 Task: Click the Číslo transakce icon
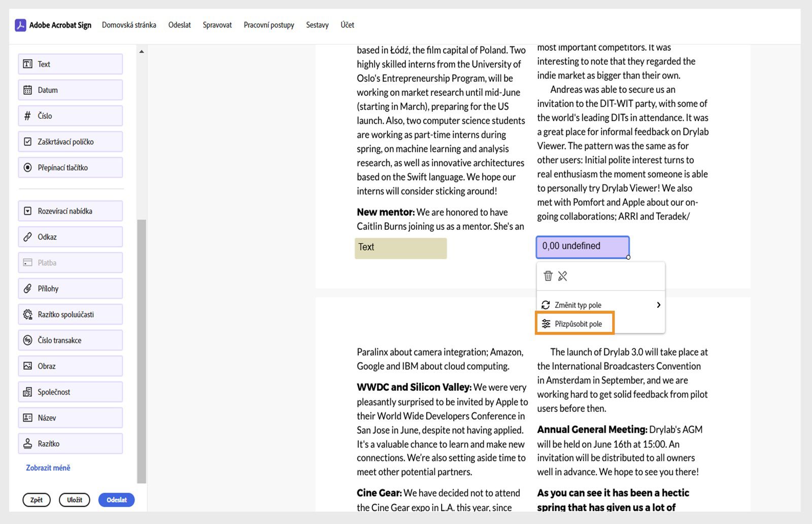pos(28,340)
